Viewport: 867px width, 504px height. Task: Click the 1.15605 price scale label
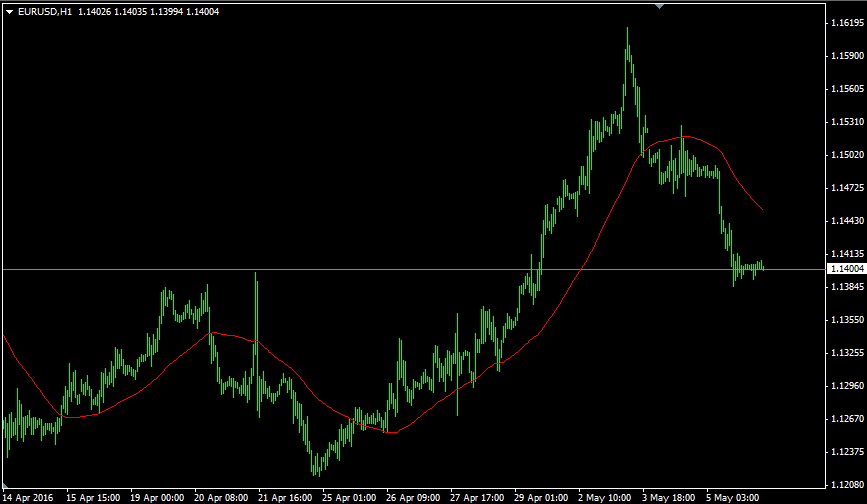(x=847, y=89)
